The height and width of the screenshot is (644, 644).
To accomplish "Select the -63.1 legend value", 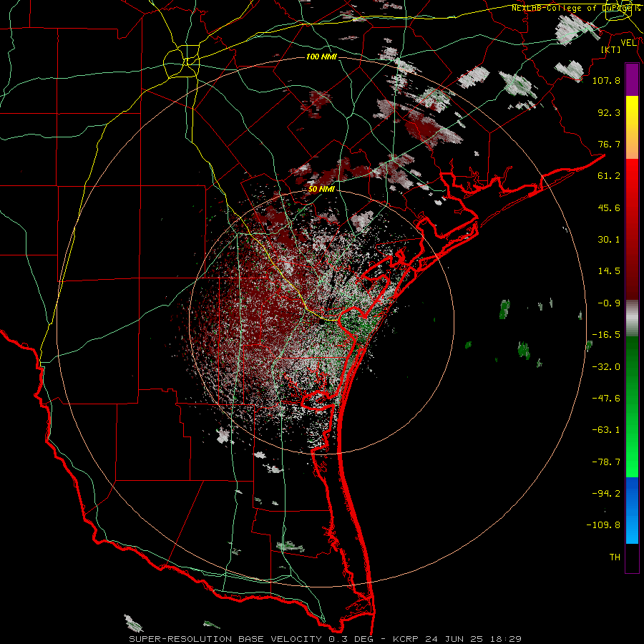I will (x=606, y=430).
